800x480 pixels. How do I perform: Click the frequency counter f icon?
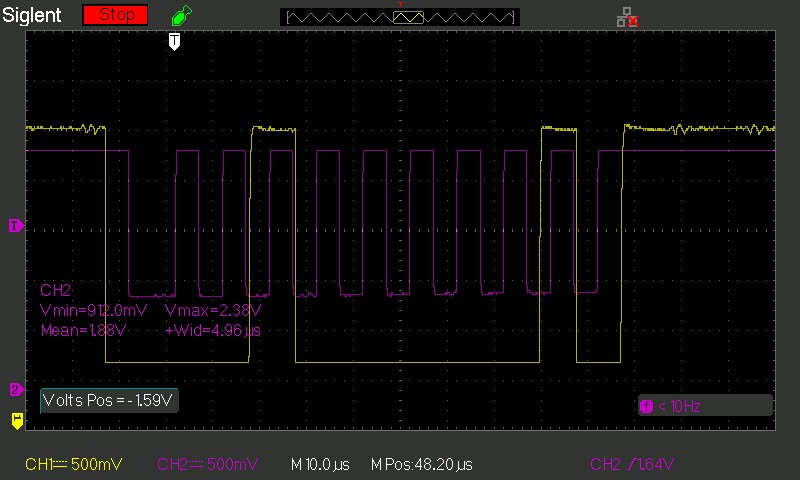coord(646,406)
